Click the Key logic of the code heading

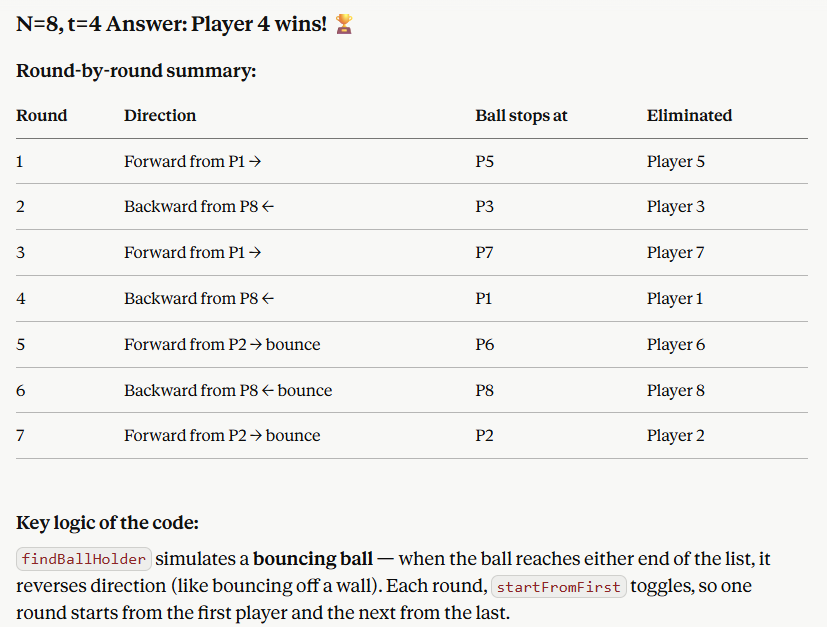point(108,523)
